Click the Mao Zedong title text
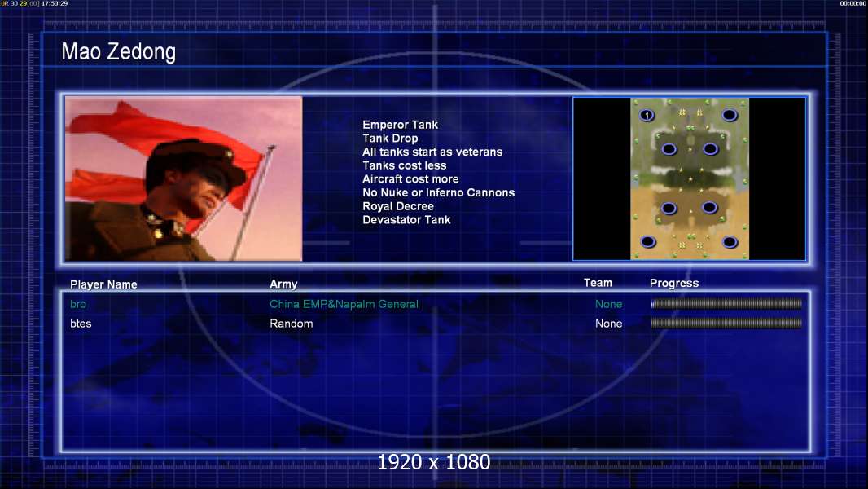Image resolution: width=868 pixels, height=489 pixels. pyautogui.click(x=118, y=51)
